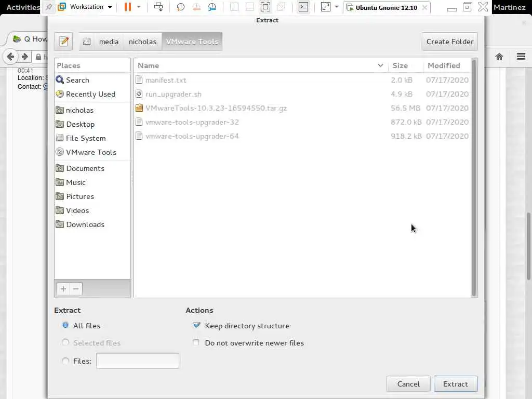This screenshot has width=532, height=399.
Task: Click the stretch guest display icon
Action: (326, 7)
